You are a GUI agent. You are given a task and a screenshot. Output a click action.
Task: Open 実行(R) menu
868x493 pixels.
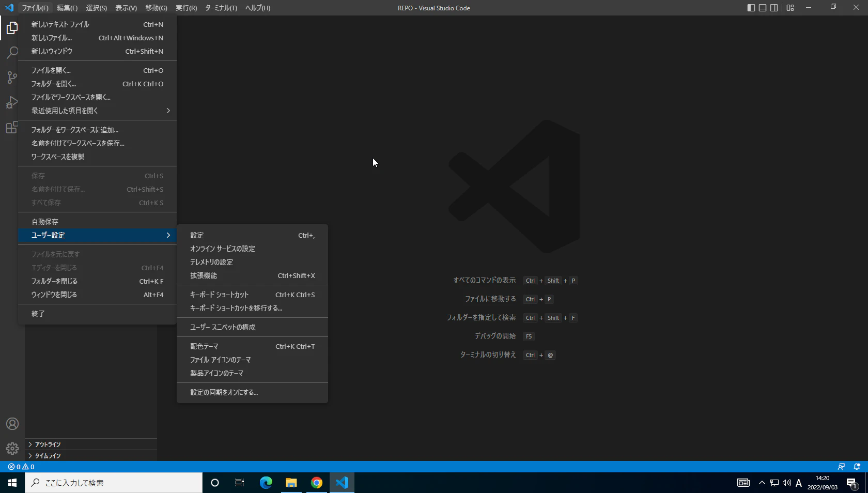tap(186, 8)
